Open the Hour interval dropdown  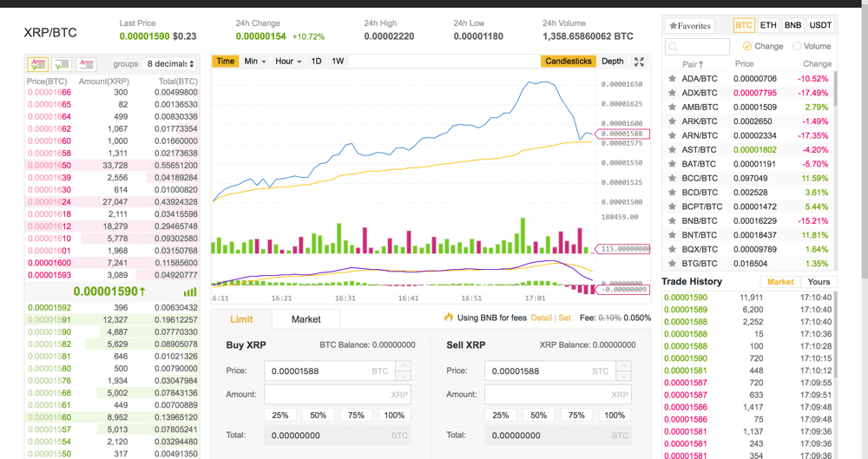tap(288, 62)
